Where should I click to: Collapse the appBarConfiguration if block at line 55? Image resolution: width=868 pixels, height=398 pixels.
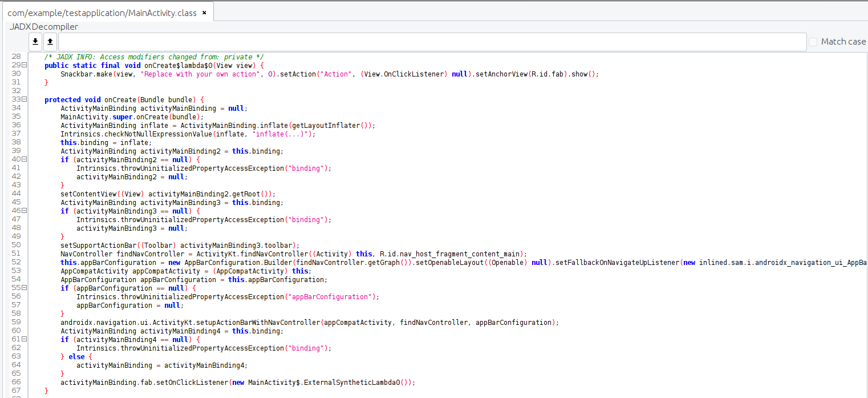point(24,288)
